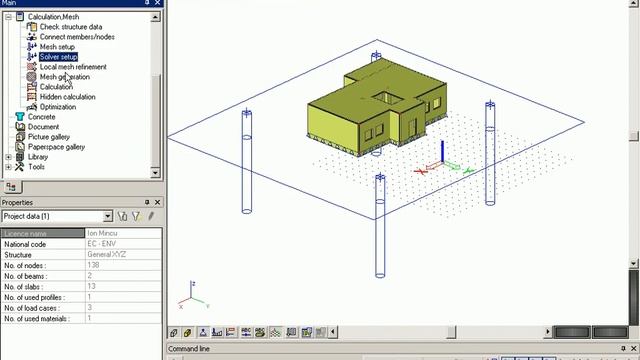The image size is (640, 360).
Task: Click the left arrow next to the view toolbar
Action: coord(333,333)
